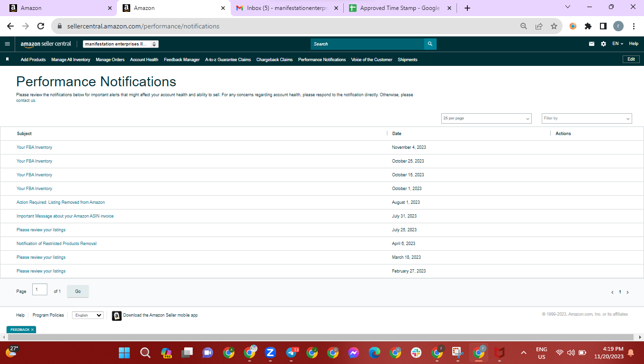Switch to the Approved Time Stamp tab
The width and height of the screenshot is (644, 364).
[400, 8]
